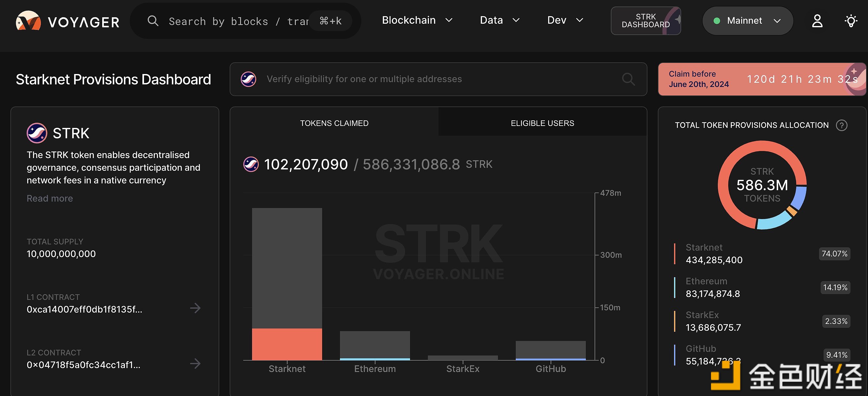Click the Ethereum 14.19% percentage badge
This screenshot has height=396, width=868.
(x=835, y=287)
